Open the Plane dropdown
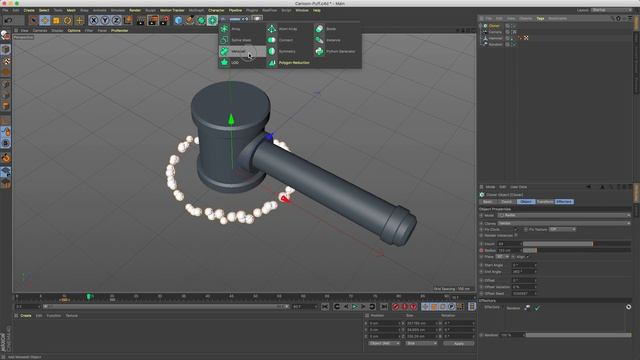 pyautogui.click(x=502, y=257)
